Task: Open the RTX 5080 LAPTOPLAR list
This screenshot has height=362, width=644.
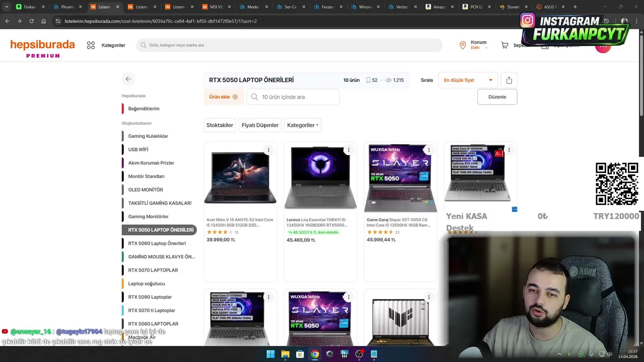Action: (x=153, y=324)
